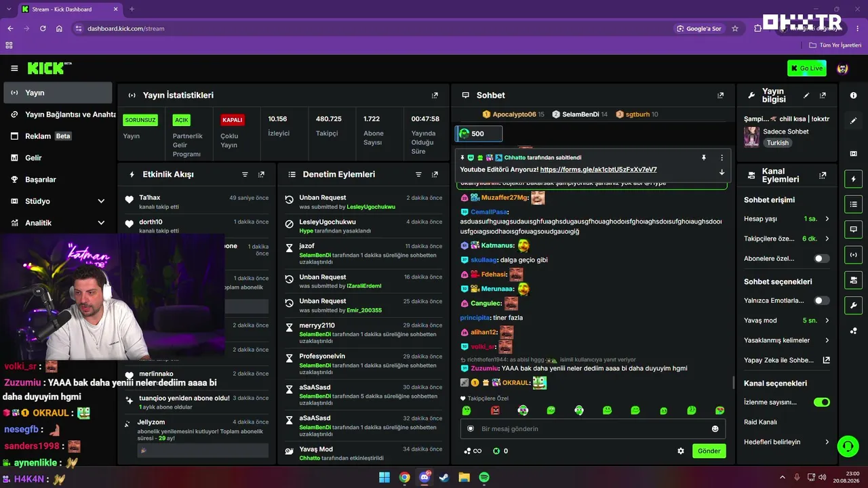Screen dimensions: 868x488
Task: Open Hesap yaşı setting chevron
Action: pos(827,219)
